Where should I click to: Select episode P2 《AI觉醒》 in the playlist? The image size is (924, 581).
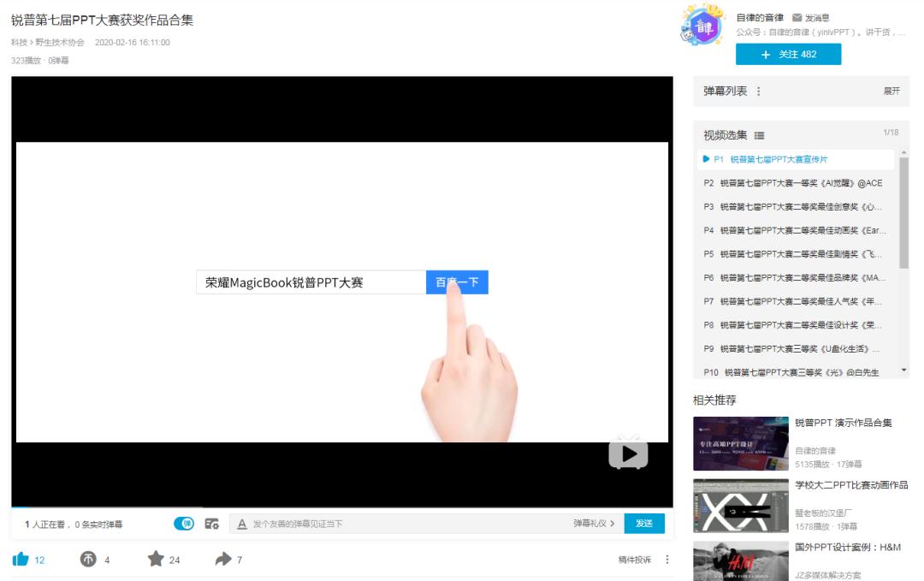794,182
